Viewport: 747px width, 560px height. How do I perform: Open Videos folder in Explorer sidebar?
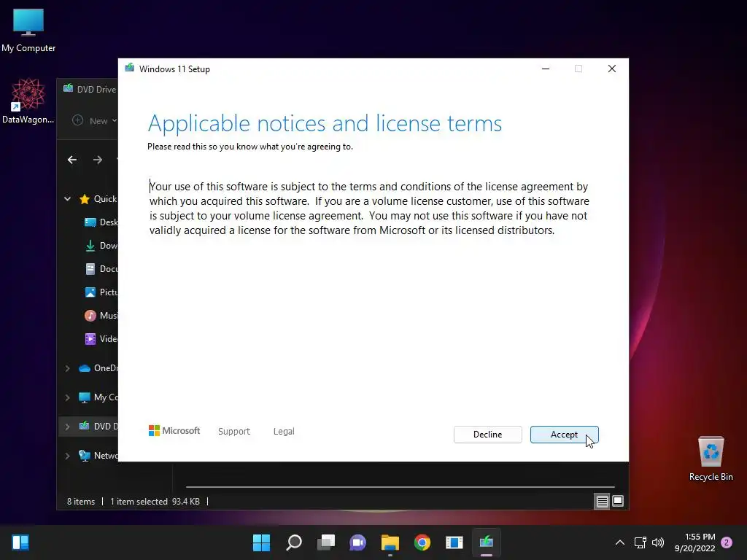click(x=101, y=339)
